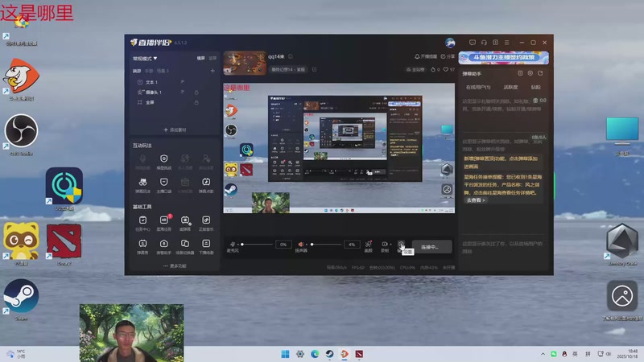Click the microphone icon beside the 0% slider
This screenshot has height=362, width=644.
(x=233, y=245)
